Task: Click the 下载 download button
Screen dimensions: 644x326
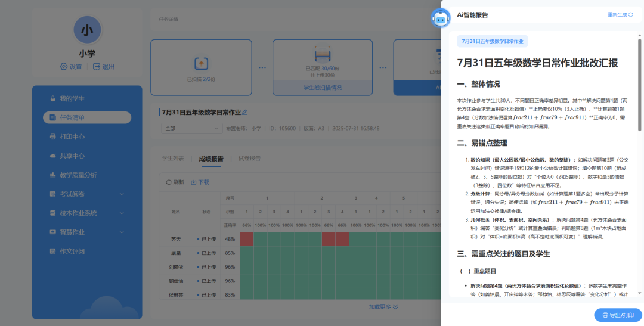Action: click(200, 182)
